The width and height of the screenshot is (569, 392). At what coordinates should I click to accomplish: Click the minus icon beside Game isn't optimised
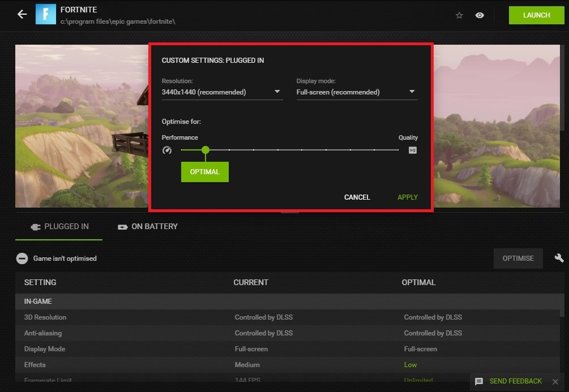point(22,259)
